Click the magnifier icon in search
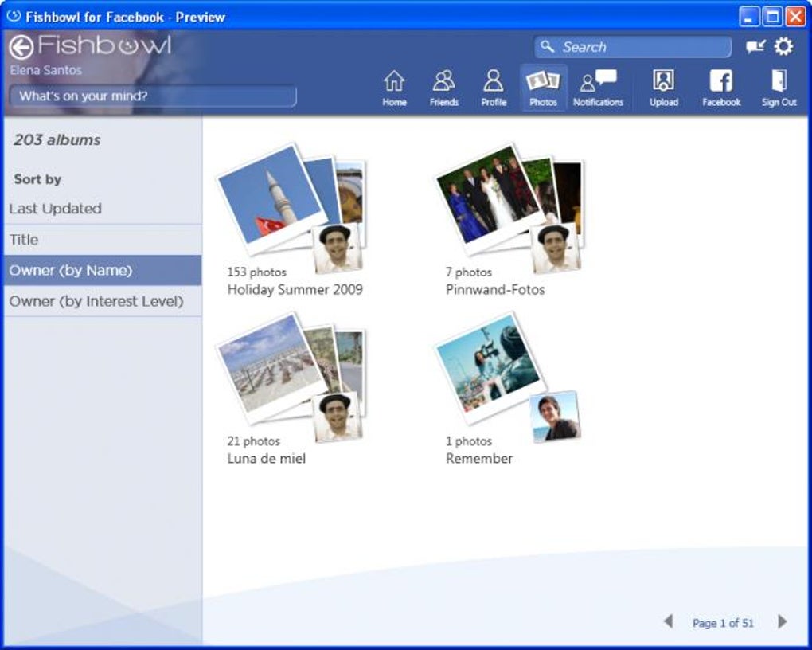812x650 pixels. tap(548, 47)
